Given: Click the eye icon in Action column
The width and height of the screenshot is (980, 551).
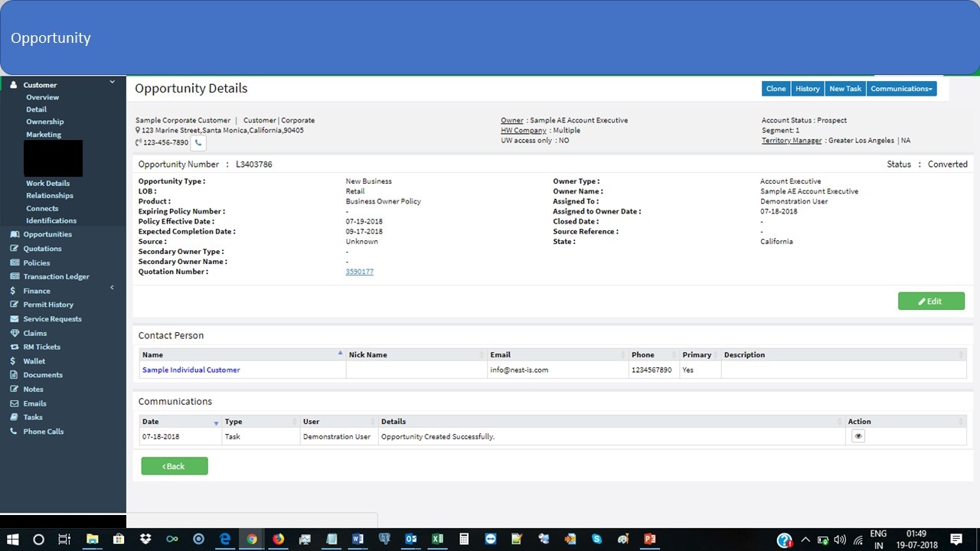Looking at the screenshot, I should click(x=858, y=436).
